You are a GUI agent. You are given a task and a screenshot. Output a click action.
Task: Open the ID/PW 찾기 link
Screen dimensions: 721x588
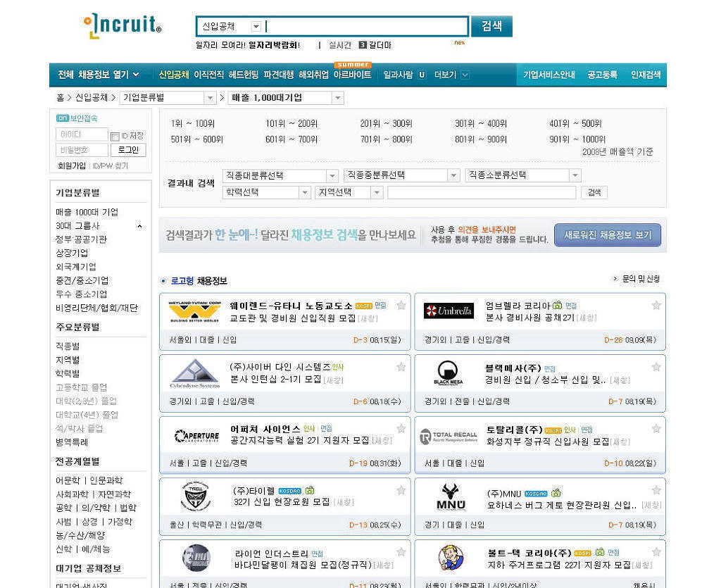coord(111,165)
